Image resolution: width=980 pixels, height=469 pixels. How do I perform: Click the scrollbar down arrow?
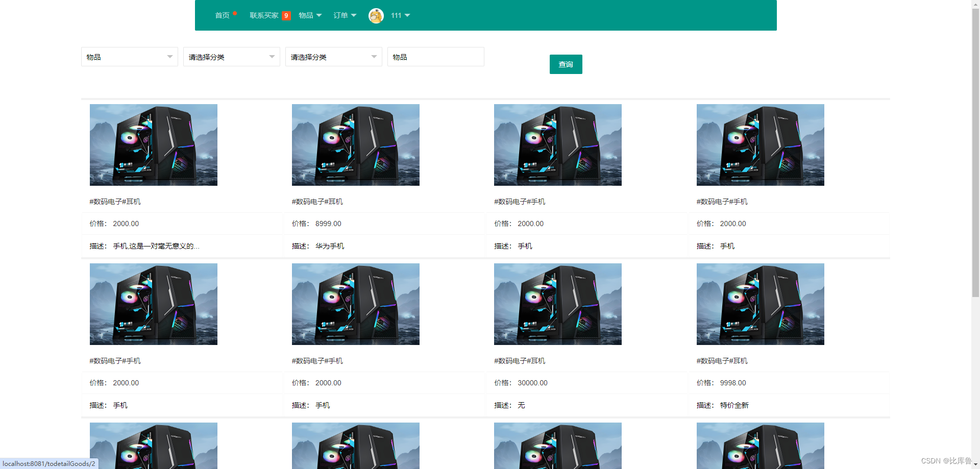975,464
